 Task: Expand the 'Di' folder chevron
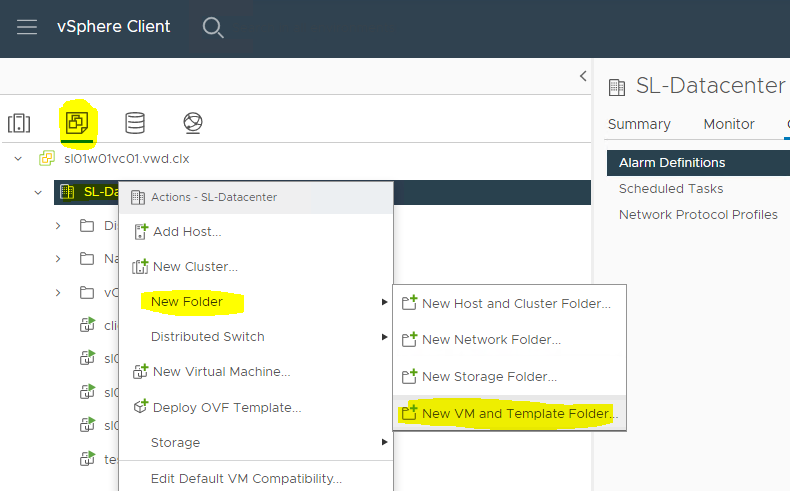(58, 226)
